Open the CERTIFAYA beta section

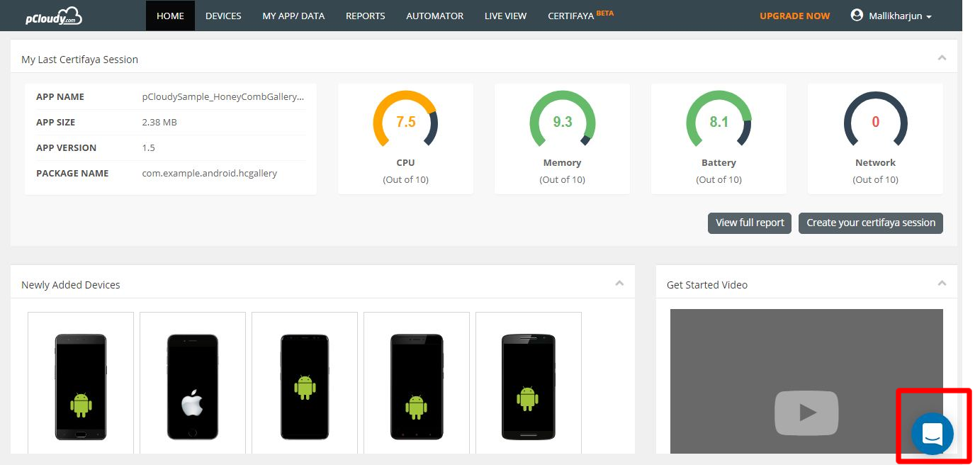[580, 16]
